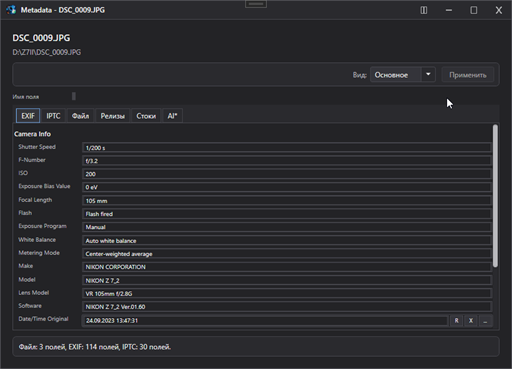Click the Shutter Speed label
This screenshot has width=512, height=369.
click(x=37, y=147)
